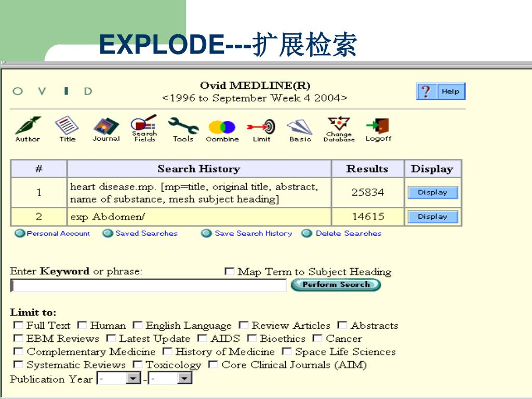The image size is (532, 399).
Task: Display results for heart disease search
Action: coord(433,192)
